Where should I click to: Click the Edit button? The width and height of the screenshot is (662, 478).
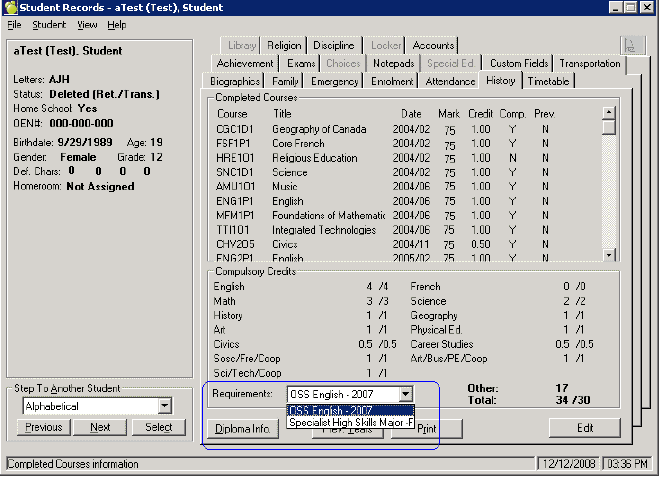[x=585, y=428]
